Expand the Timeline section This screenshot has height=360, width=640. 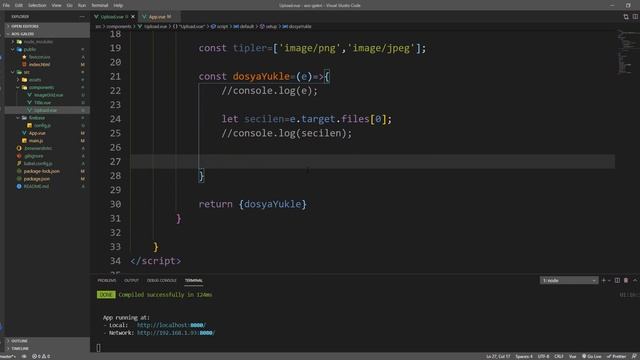click(x=47, y=349)
